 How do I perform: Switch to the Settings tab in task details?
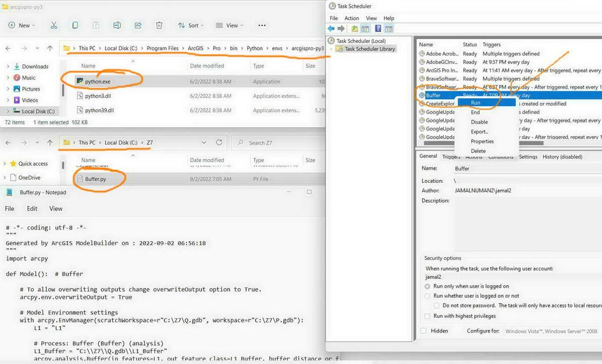[x=528, y=157]
